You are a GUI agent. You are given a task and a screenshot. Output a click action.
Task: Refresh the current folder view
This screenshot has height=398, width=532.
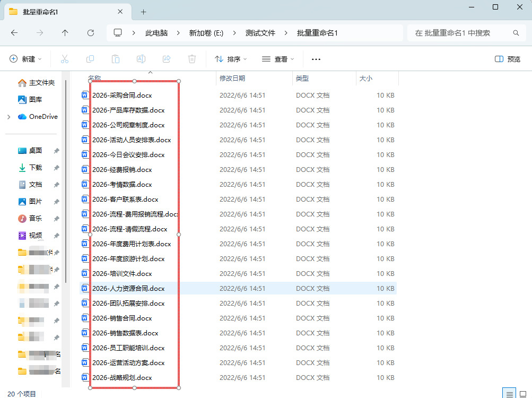coord(91,33)
